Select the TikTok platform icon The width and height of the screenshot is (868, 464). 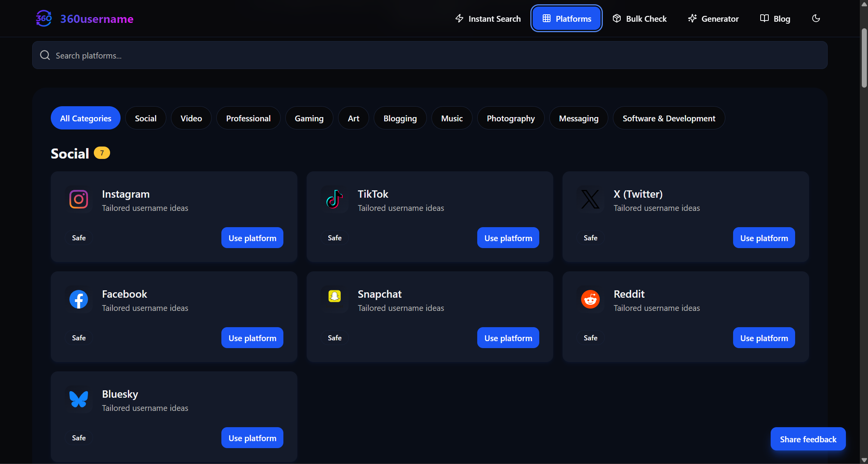point(335,200)
